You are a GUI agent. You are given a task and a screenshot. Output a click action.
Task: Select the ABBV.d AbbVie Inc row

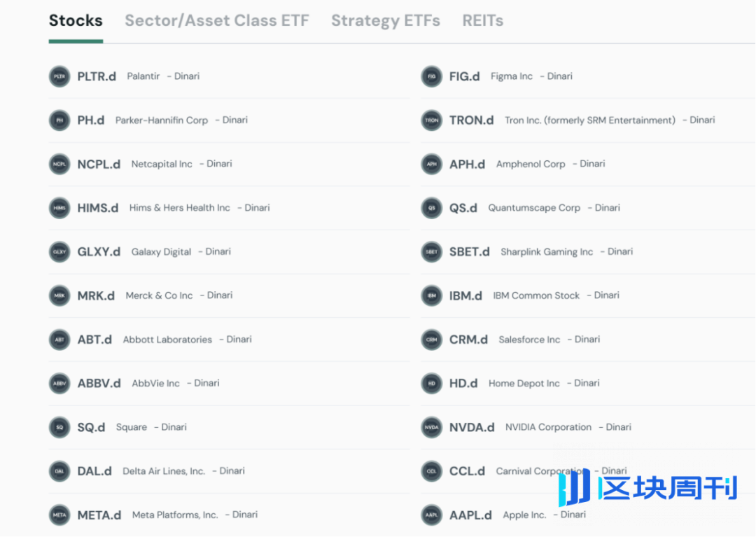(230, 383)
